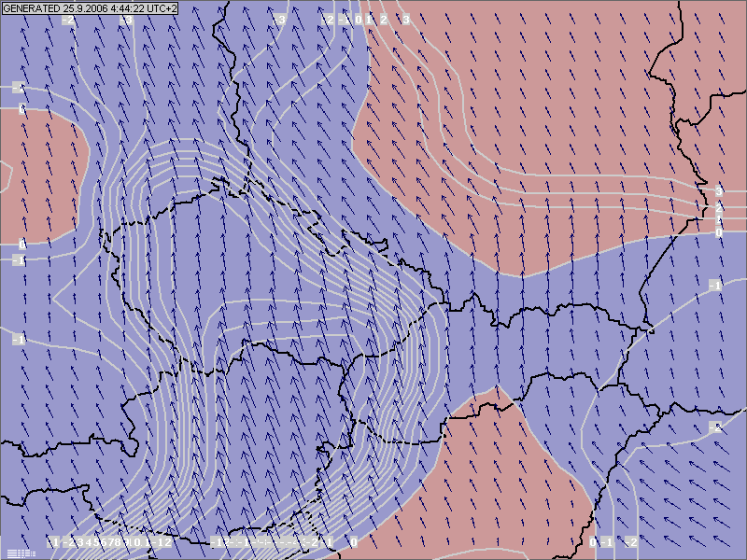Click the -2 contour label in top-left
This screenshot has height=560, width=747.
pyautogui.click(x=68, y=20)
